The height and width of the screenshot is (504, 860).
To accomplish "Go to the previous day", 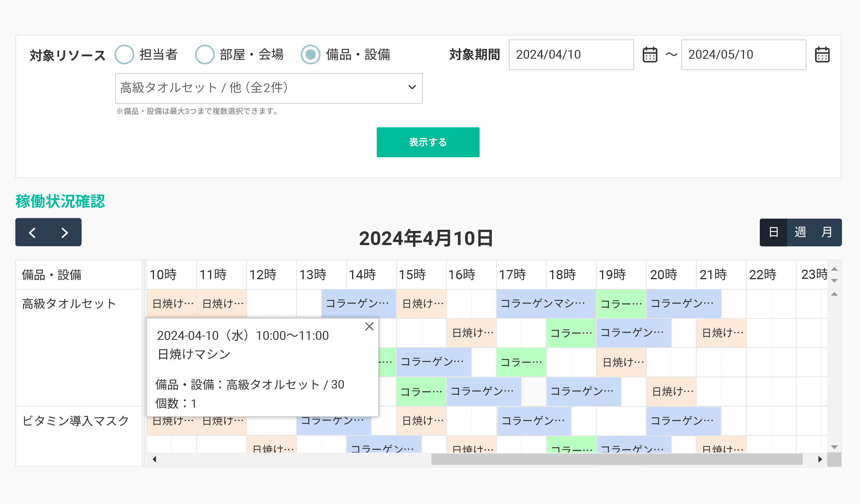I will 32,232.
